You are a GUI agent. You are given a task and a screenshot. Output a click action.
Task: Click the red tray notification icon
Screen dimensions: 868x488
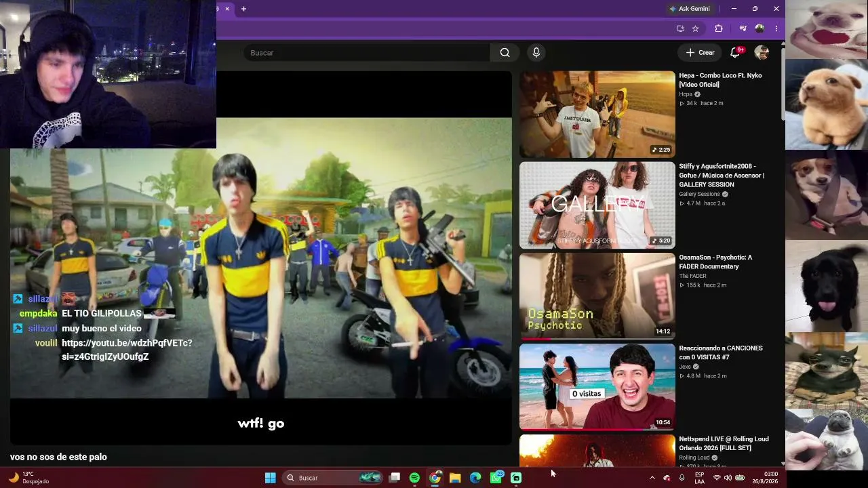coord(667,478)
